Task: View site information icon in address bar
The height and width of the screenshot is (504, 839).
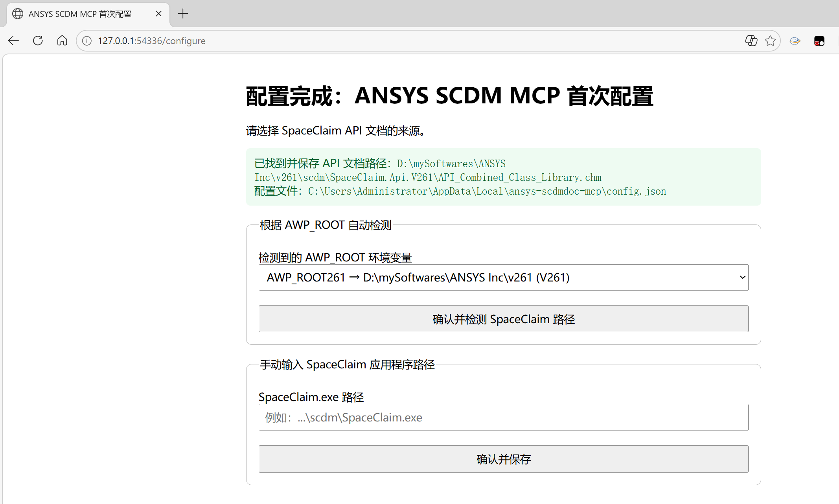Action: pos(87,41)
